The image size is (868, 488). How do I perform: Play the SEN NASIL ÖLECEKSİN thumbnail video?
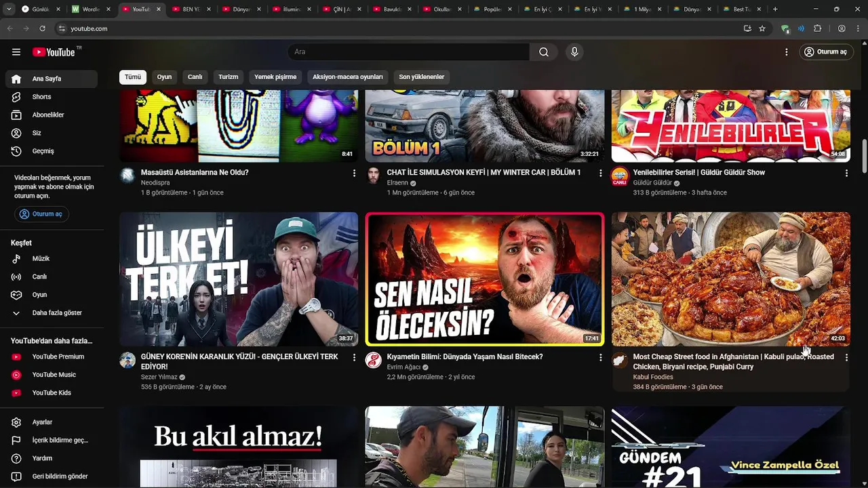pos(485,279)
